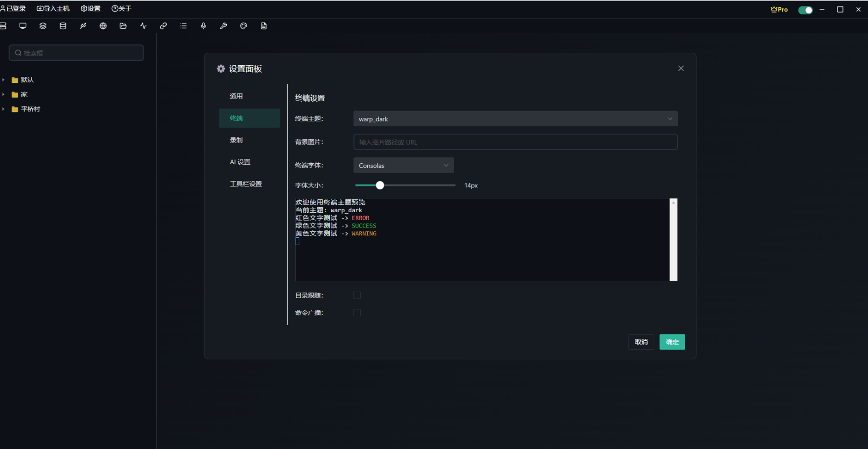Click the font size slider handle
Image resolution: width=868 pixels, height=449 pixels.
click(x=380, y=186)
